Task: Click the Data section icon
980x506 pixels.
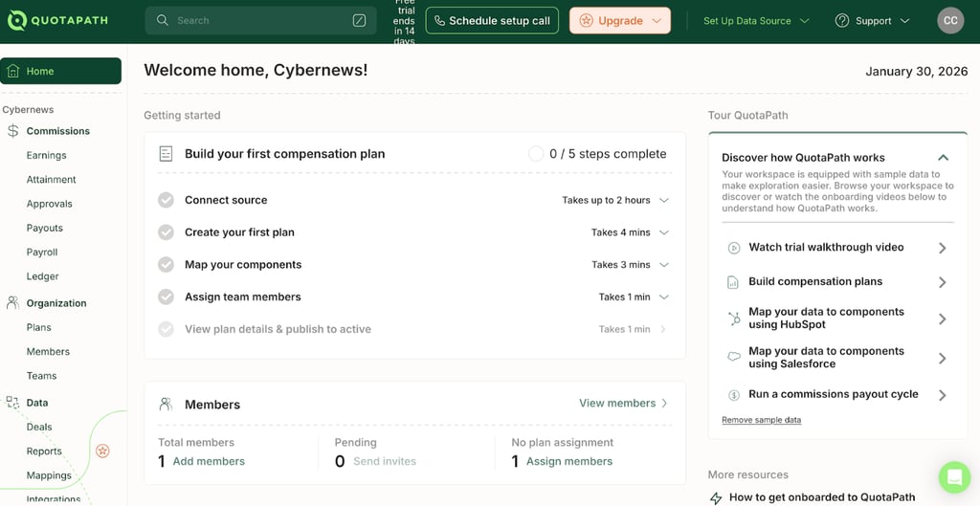Action: click(12, 403)
